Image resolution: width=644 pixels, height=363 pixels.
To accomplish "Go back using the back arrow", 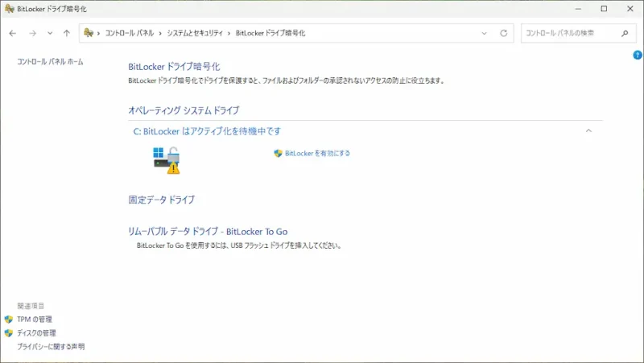I will [x=12, y=33].
